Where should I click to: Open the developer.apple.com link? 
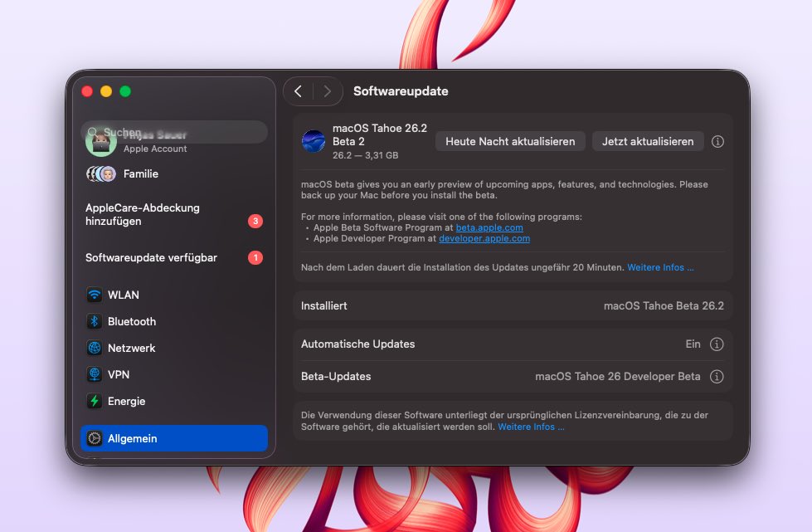pos(484,238)
